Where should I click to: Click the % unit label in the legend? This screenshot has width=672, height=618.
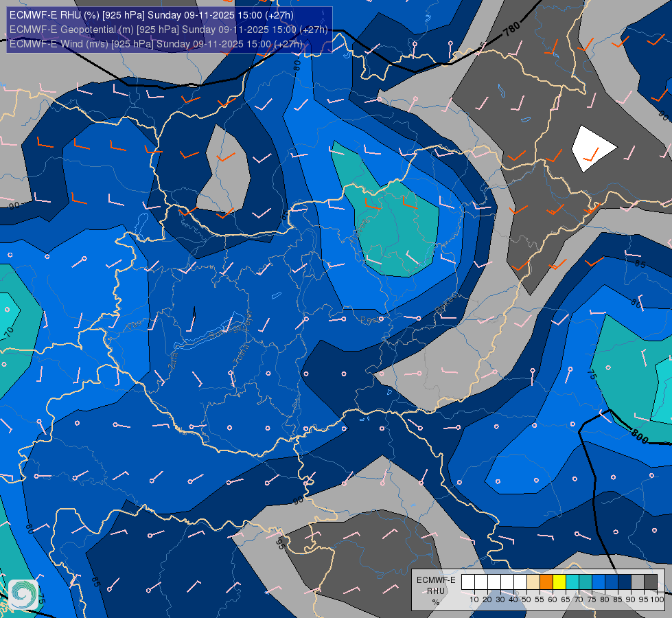click(436, 602)
